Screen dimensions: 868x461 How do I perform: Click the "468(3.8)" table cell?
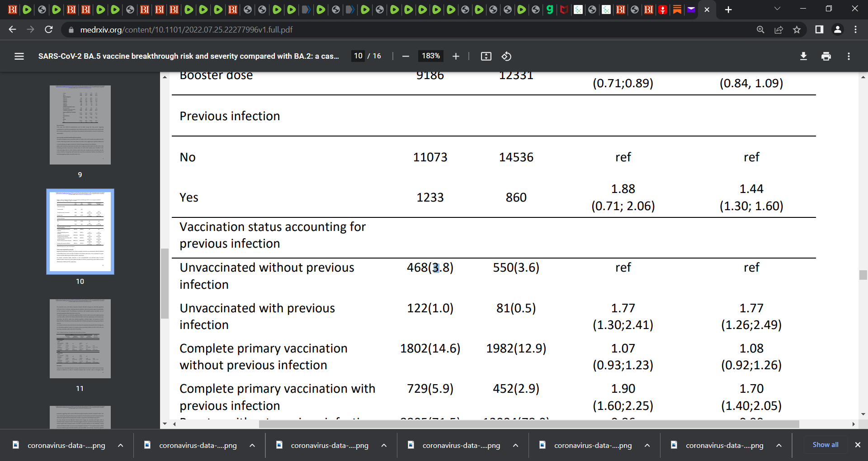[x=430, y=268]
